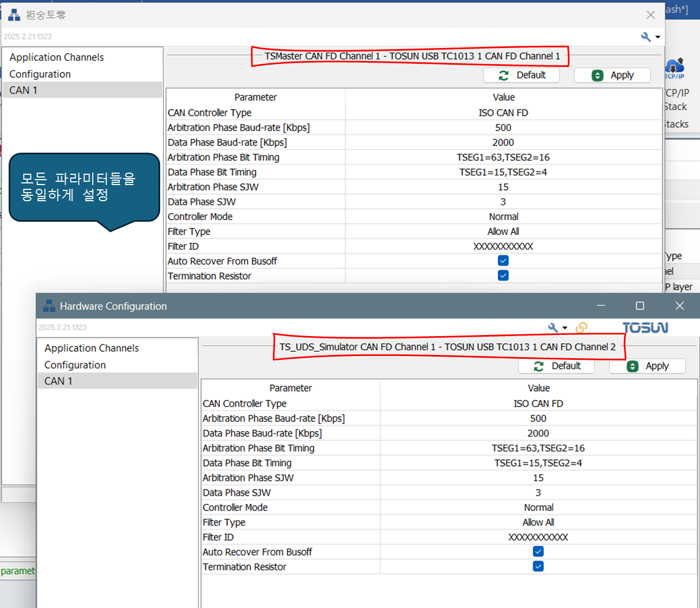Select Application Channels in Hardware Configuration
700x608 pixels.
[x=92, y=348]
